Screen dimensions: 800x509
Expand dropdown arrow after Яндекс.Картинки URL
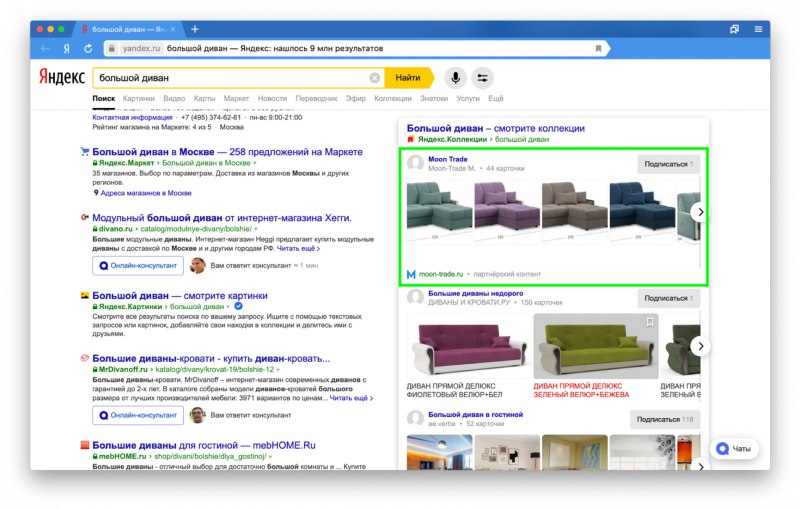coord(229,307)
